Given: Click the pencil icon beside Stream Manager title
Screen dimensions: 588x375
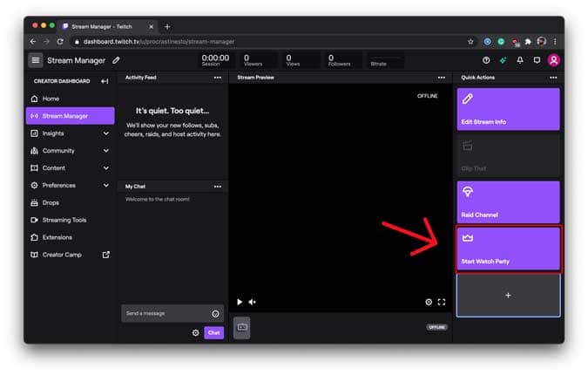Looking at the screenshot, I should coord(117,60).
